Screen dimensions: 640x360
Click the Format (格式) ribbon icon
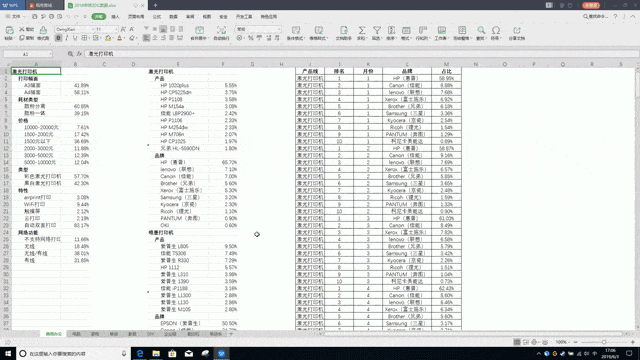coord(406,30)
